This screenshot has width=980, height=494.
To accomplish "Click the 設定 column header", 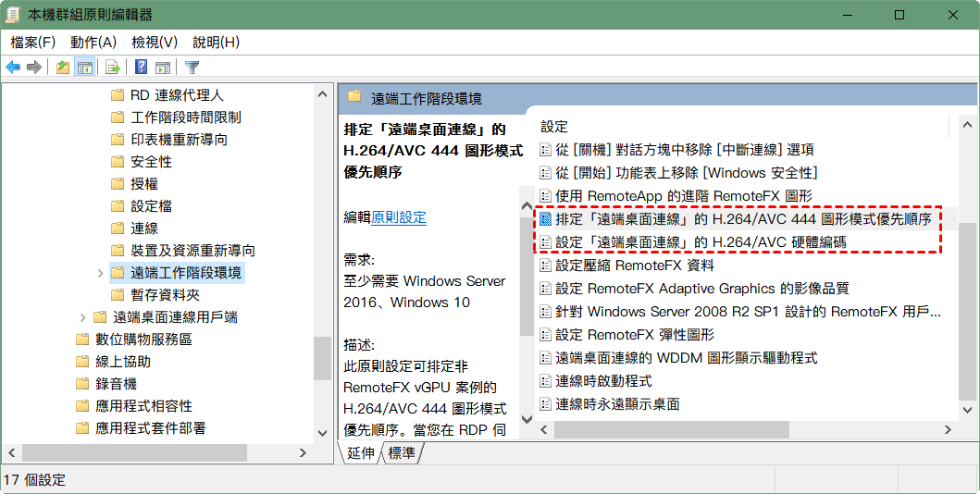I will (554, 127).
